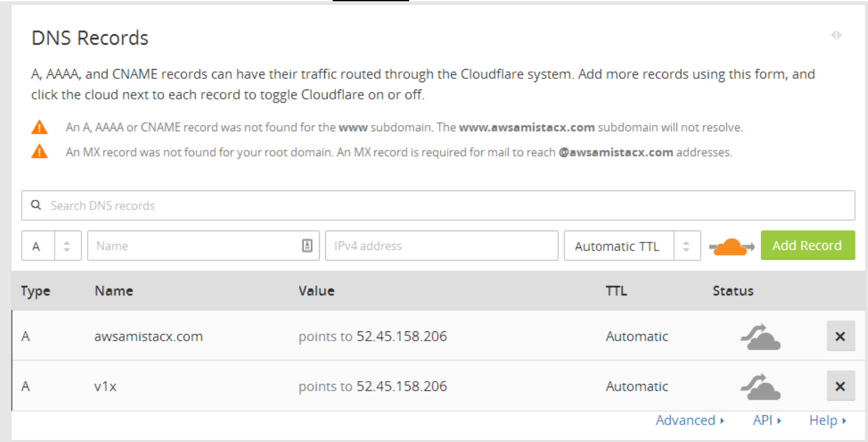Click Automatic TTL of v1x row
The image size is (868, 442).
(x=637, y=386)
